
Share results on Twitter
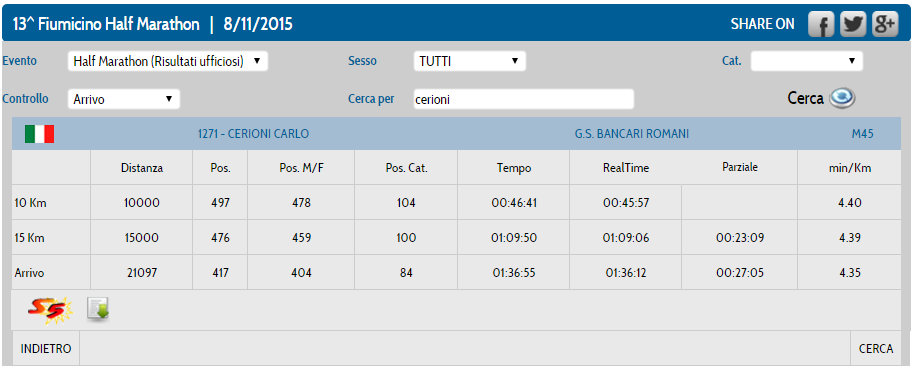point(853,25)
